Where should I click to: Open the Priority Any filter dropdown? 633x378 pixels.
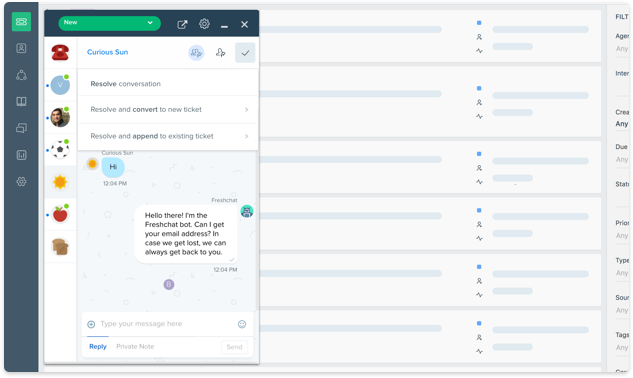[622, 236]
